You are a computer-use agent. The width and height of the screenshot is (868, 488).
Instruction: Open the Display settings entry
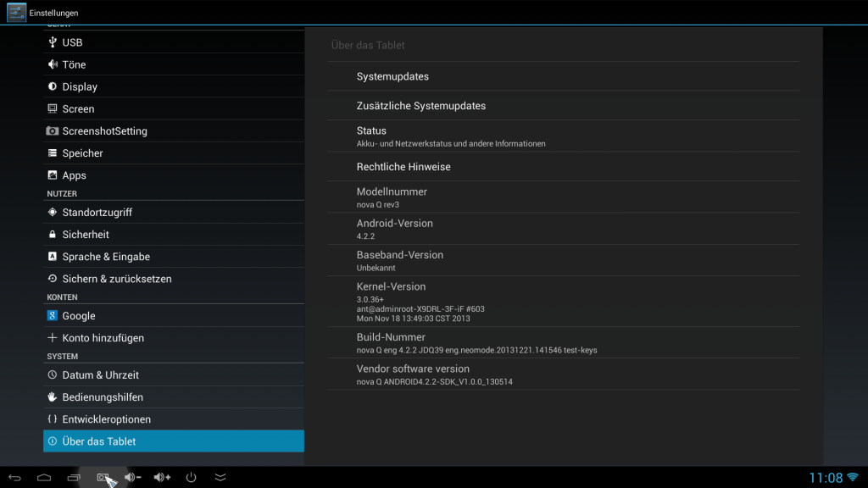pos(174,86)
